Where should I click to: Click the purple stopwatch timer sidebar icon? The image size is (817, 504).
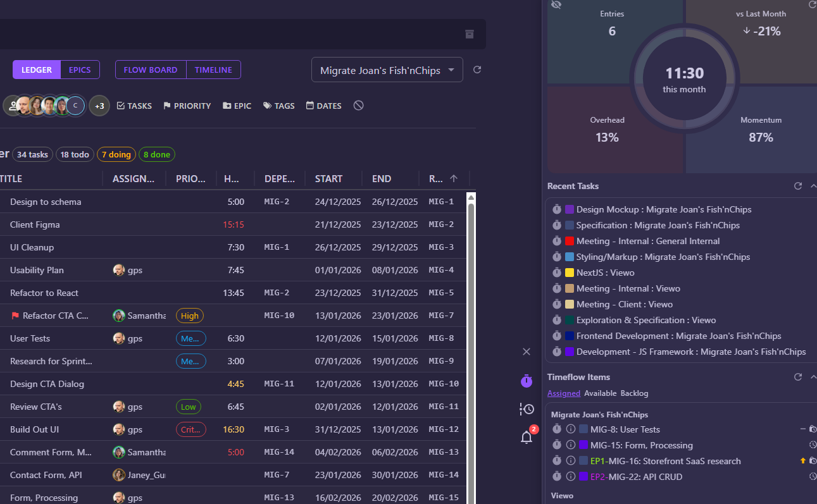527,381
